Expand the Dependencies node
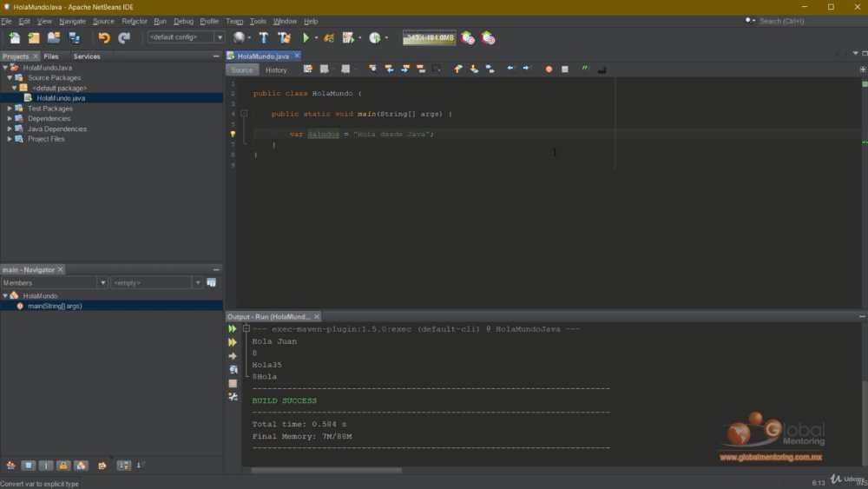 (10, 118)
